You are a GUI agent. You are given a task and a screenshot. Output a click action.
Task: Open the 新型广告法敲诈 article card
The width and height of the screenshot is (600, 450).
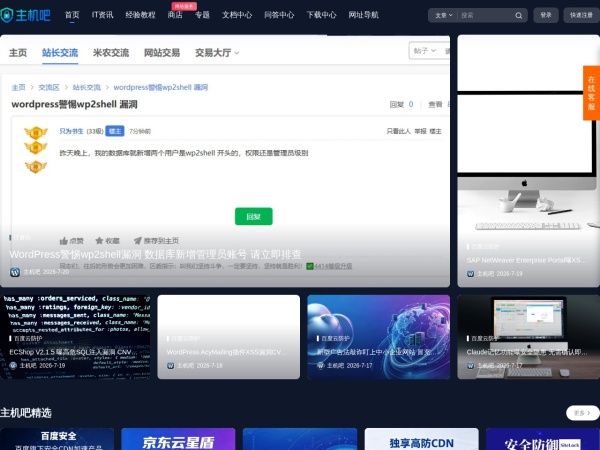point(378,337)
